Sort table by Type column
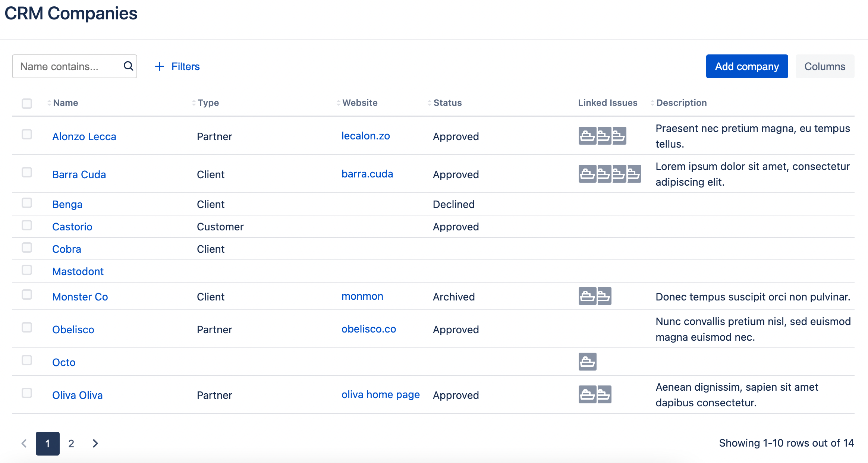This screenshot has height=463, width=868. pyautogui.click(x=208, y=103)
